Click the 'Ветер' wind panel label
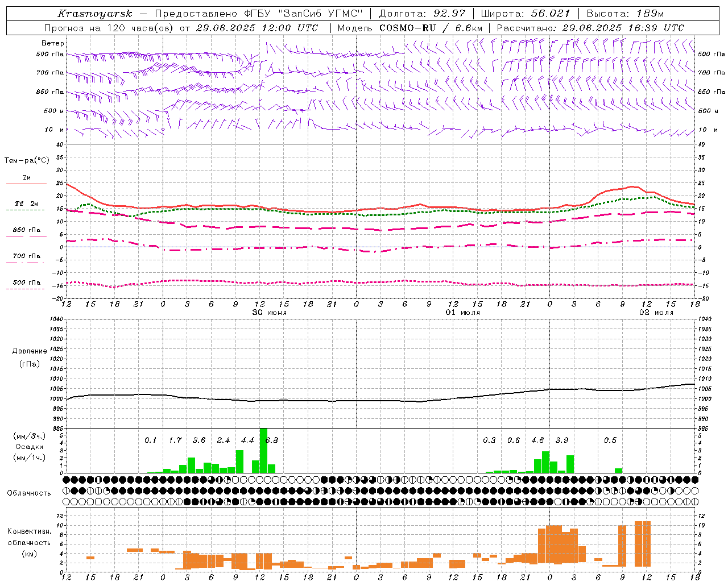This screenshot has width=728, height=582. pos(53,43)
